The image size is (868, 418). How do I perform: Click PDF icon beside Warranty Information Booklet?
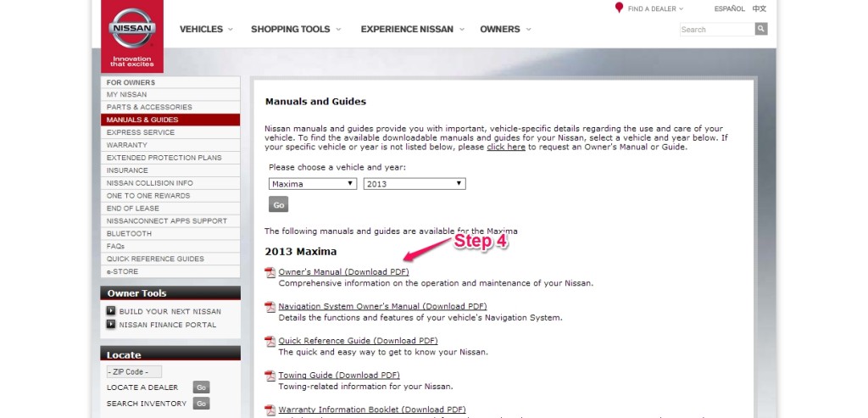pos(270,410)
